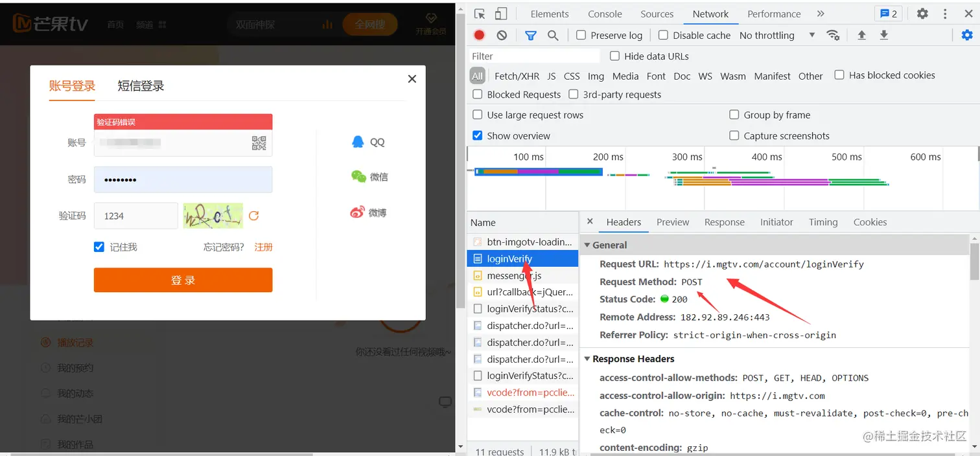Collapse the General section

coord(587,245)
